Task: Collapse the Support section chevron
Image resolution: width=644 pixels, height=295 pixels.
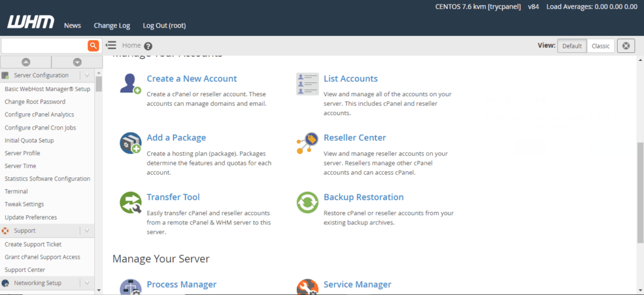Action: (x=87, y=230)
